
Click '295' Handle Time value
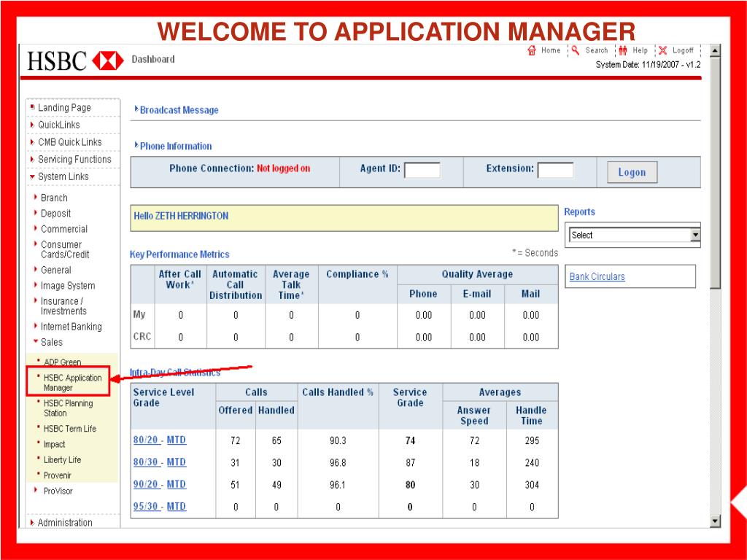click(x=532, y=441)
